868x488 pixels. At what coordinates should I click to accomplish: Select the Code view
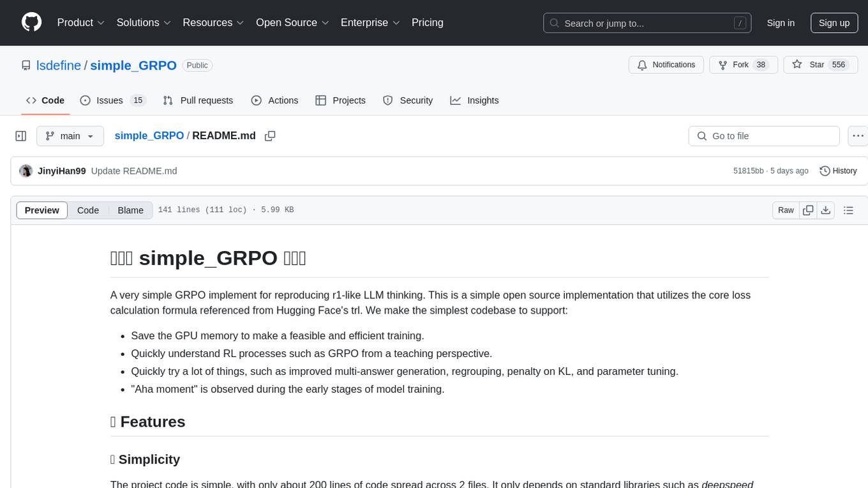tap(88, 210)
